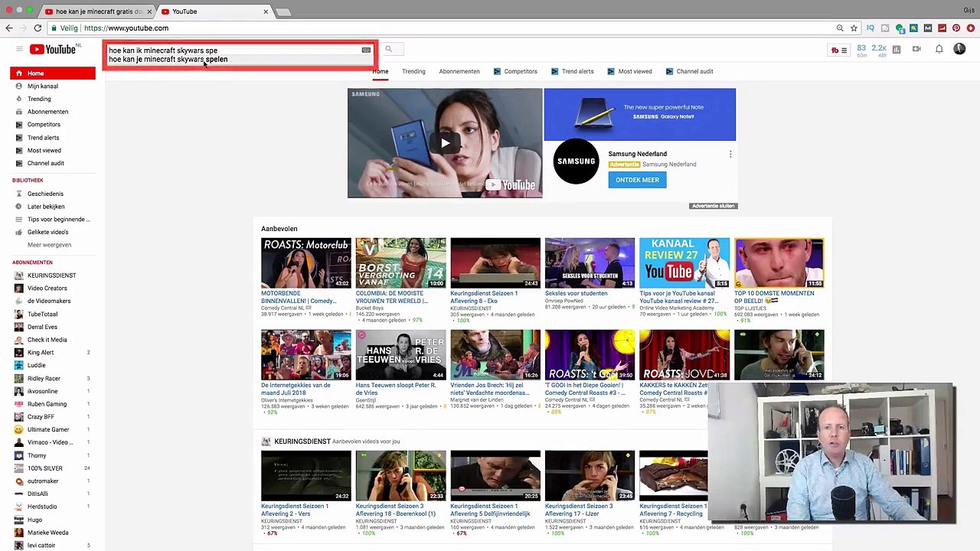The height and width of the screenshot is (551, 980).
Task: Click Advertentie sluiten to close the ad
Action: tap(713, 206)
